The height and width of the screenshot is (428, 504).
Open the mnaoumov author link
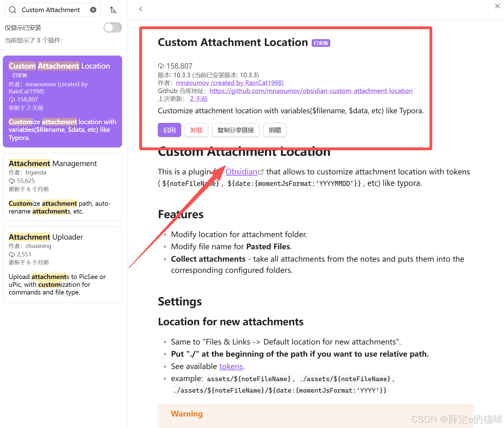(x=230, y=83)
